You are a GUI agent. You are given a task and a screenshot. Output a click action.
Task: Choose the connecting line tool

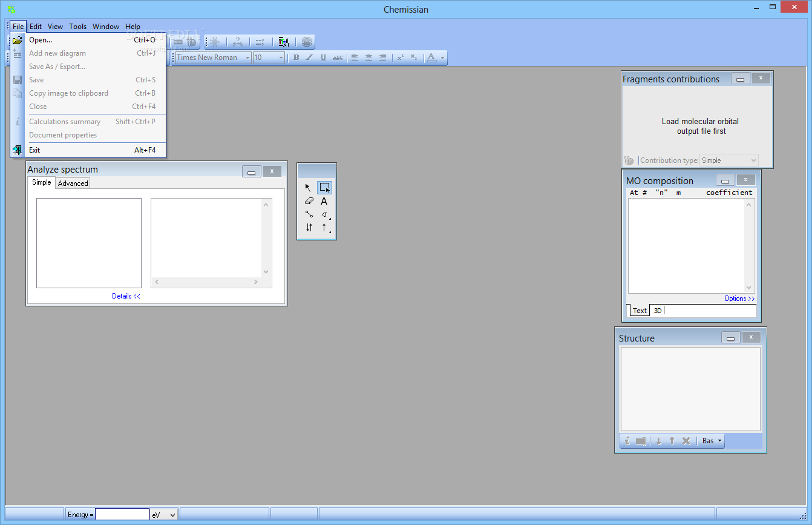[x=309, y=214]
